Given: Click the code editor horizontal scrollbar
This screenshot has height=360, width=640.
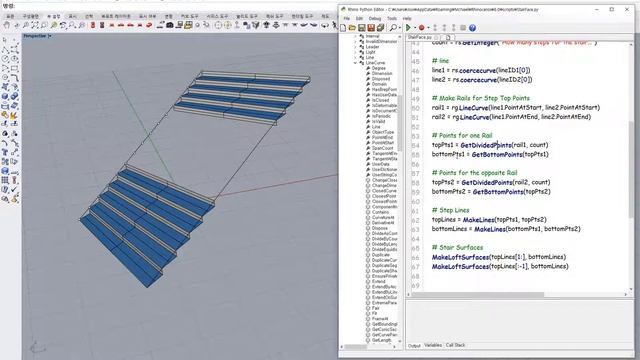Looking at the screenshot, I should click(x=518, y=294).
